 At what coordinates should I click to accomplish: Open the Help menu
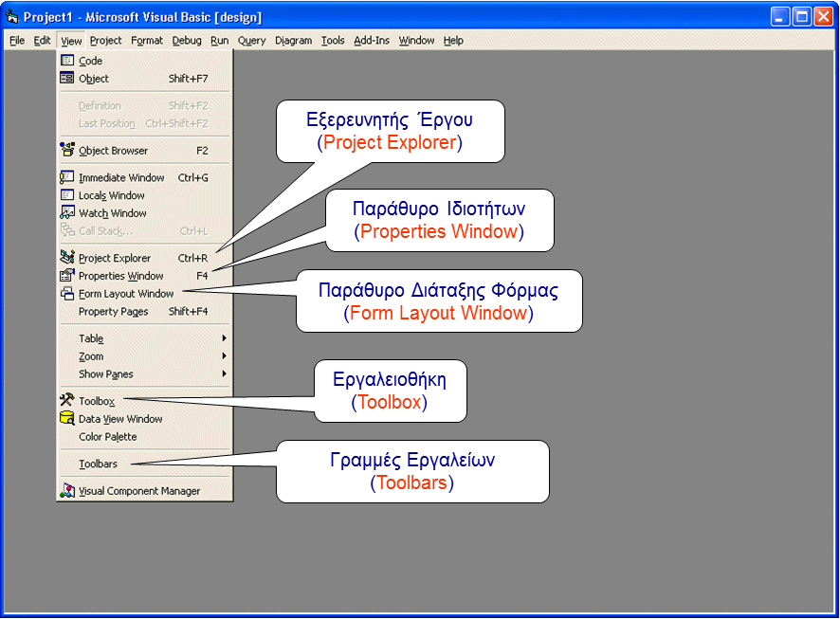coord(453,41)
